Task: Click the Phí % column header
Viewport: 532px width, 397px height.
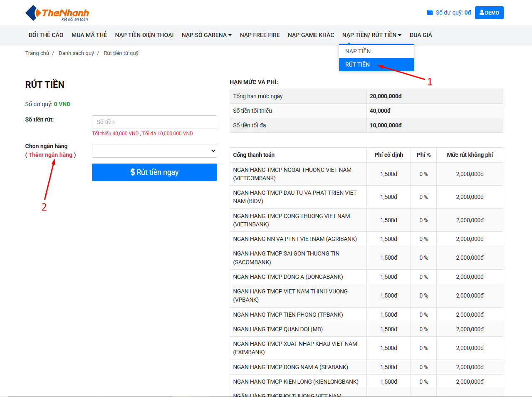Action: 423,155
